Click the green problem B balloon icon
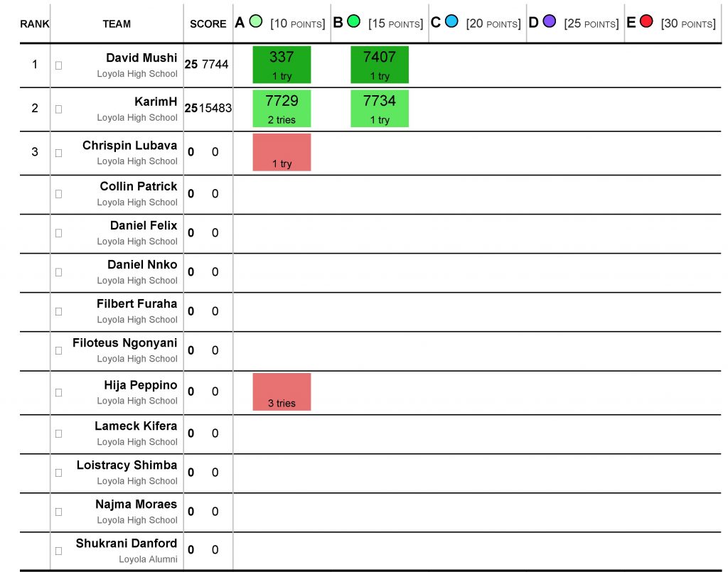This screenshot has width=728, height=572. [354, 21]
